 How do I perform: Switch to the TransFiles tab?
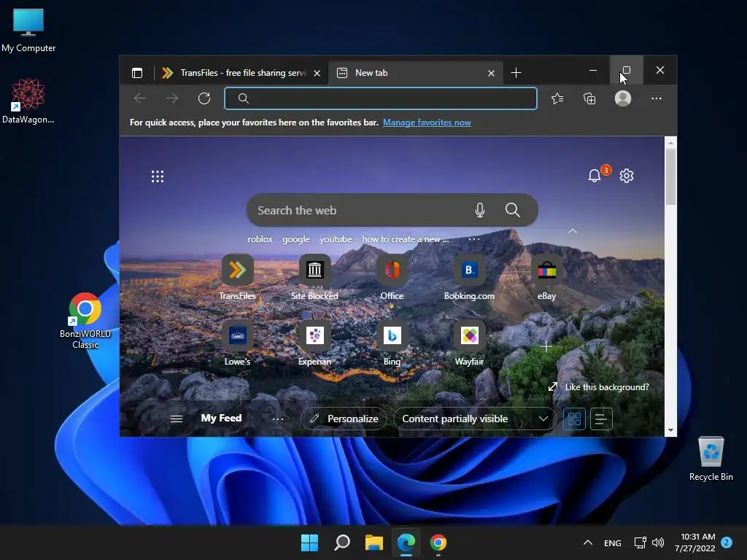pos(241,73)
